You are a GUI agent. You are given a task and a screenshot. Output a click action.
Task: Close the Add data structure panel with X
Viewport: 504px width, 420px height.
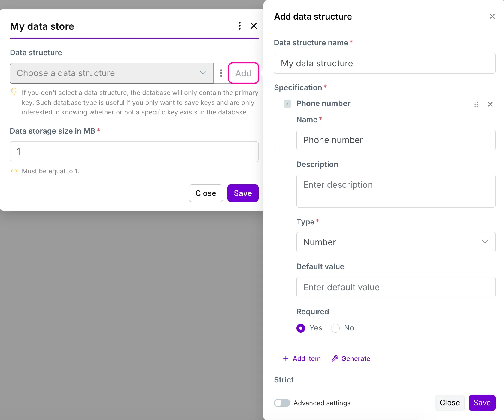pos(492,16)
